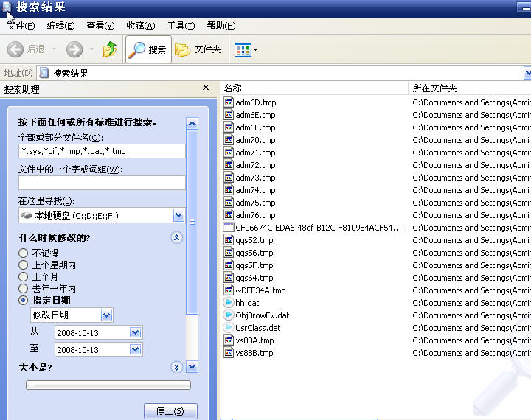Toggle the Search (搜索) toolbar button

148,49
